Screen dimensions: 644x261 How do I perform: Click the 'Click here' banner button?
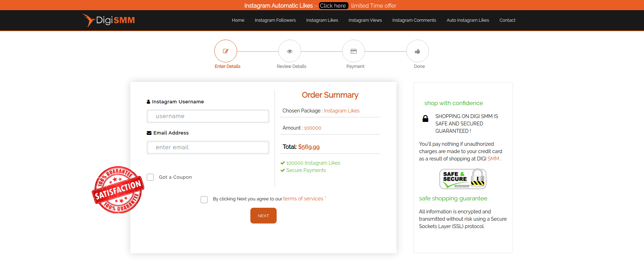click(x=333, y=6)
